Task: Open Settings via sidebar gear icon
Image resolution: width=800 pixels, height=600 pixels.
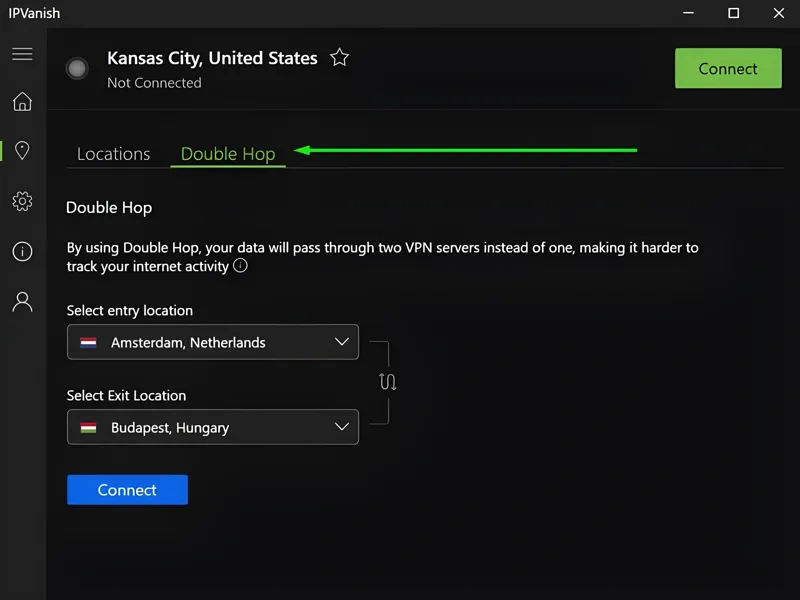Action: [x=22, y=201]
